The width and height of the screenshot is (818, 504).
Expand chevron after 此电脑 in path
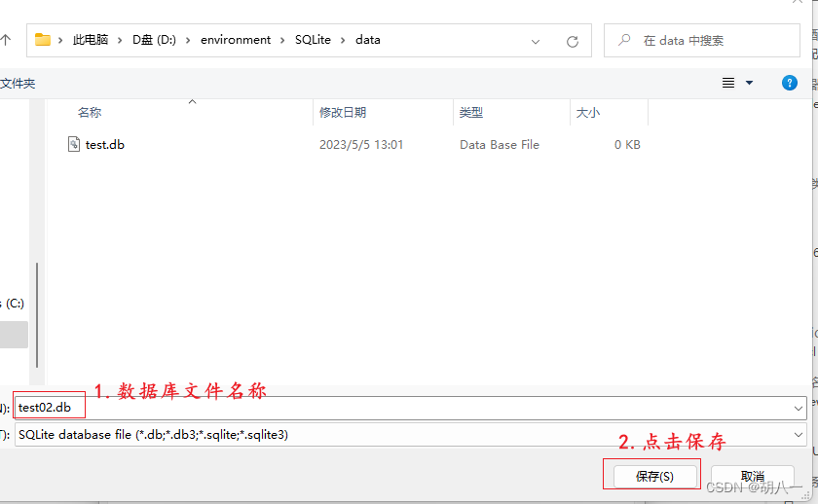[x=120, y=40]
